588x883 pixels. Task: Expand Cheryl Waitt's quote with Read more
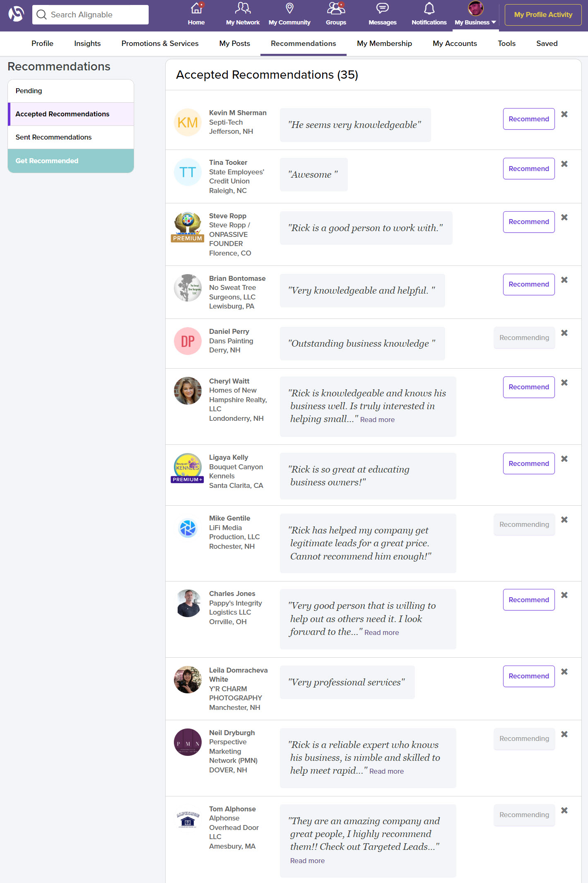(x=377, y=420)
